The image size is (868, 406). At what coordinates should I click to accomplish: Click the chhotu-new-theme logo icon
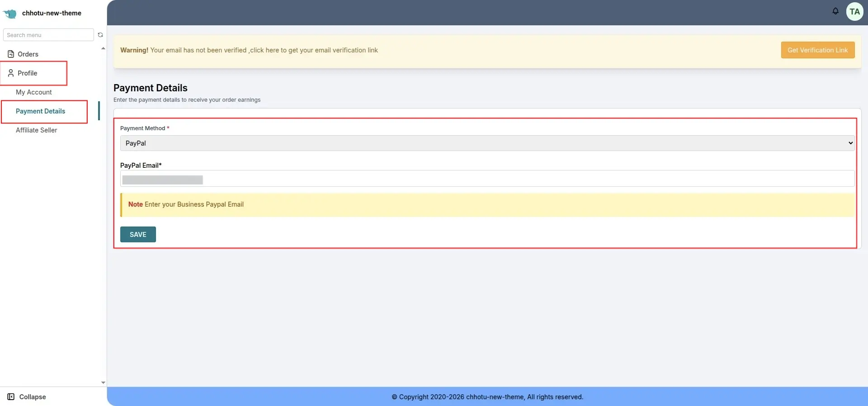9,14
